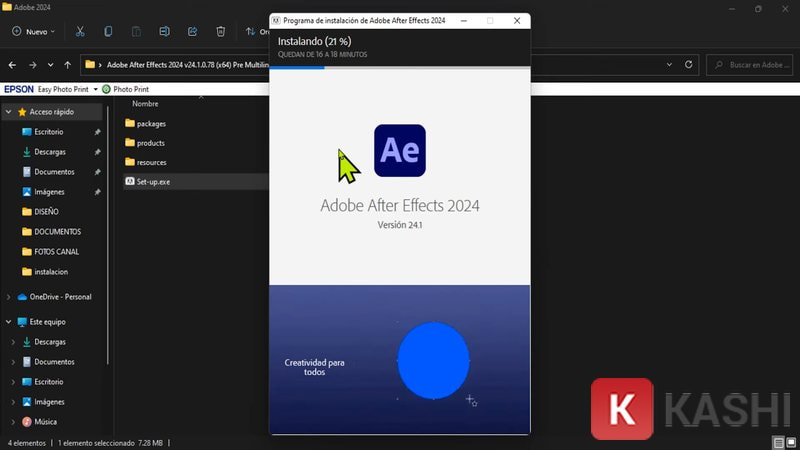
Task: Open the Nuevo dropdown menu
Action: pyautogui.click(x=35, y=32)
